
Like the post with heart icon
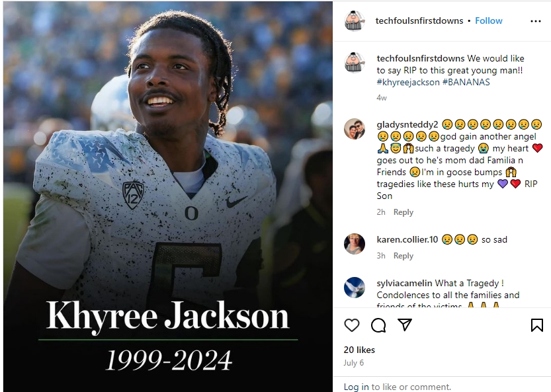point(351,325)
